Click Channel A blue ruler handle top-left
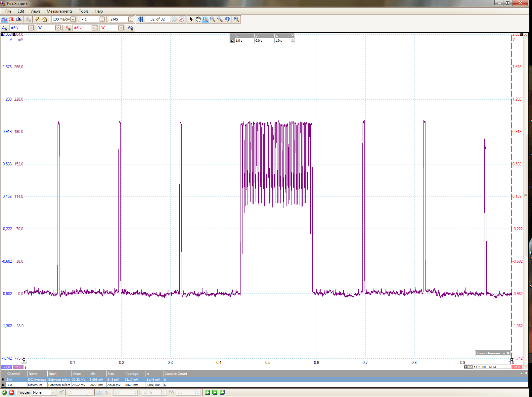 2,34
